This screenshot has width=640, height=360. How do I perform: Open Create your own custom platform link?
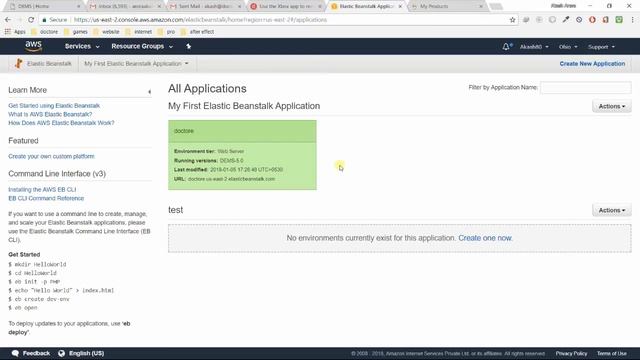pos(51,156)
